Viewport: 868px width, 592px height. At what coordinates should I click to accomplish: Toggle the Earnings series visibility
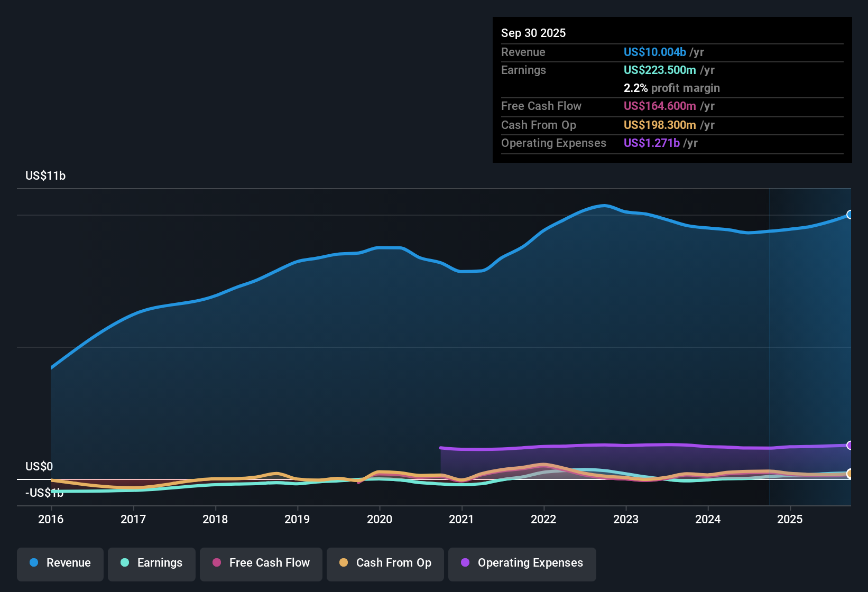pos(151,563)
